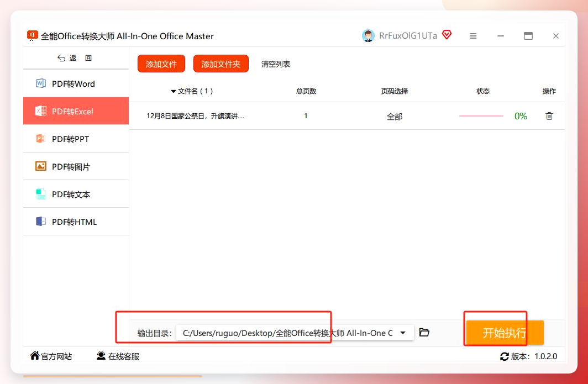The width and height of the screenshot is (588, 384).
Task: Select PDF转图片 in sidebar
Action: (x=76, y=166)
